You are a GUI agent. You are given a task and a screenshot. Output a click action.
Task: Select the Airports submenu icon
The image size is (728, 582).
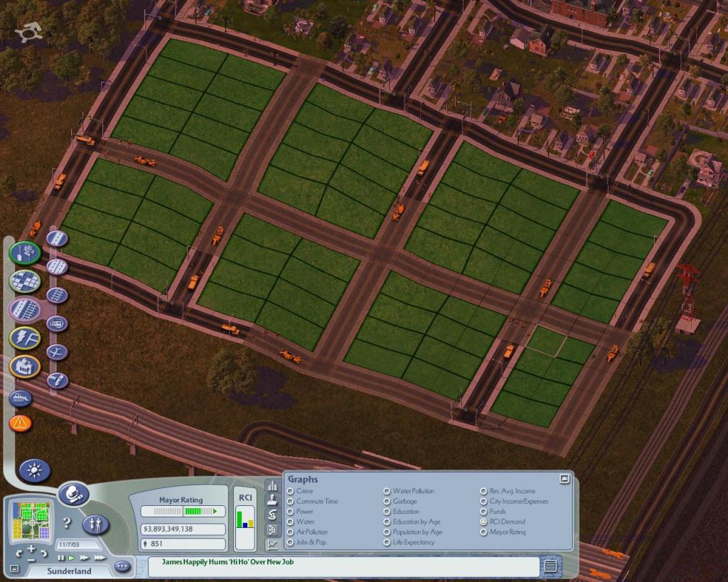tap(57, 352)
